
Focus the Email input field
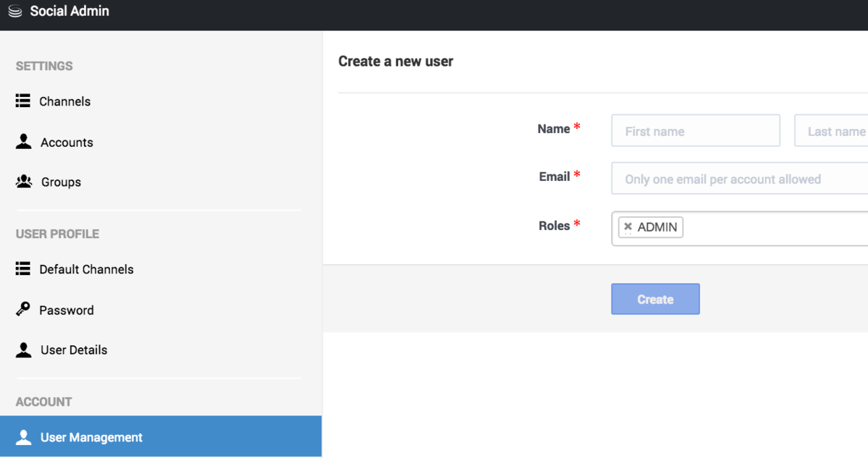point(740,178)
